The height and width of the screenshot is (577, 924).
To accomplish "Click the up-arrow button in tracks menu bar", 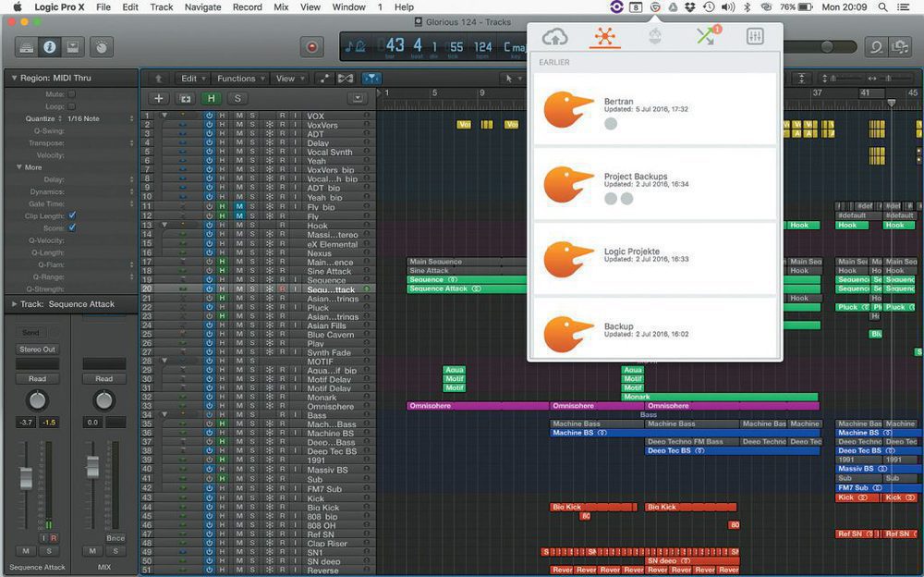I will click(158, 79).
